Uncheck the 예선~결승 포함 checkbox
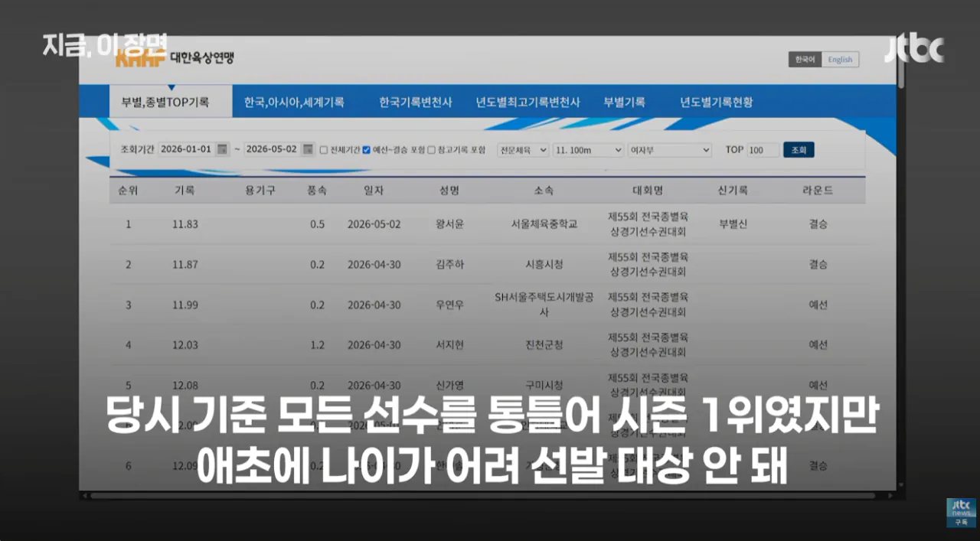This screenshot has width=980, height=541. [366, 150]
